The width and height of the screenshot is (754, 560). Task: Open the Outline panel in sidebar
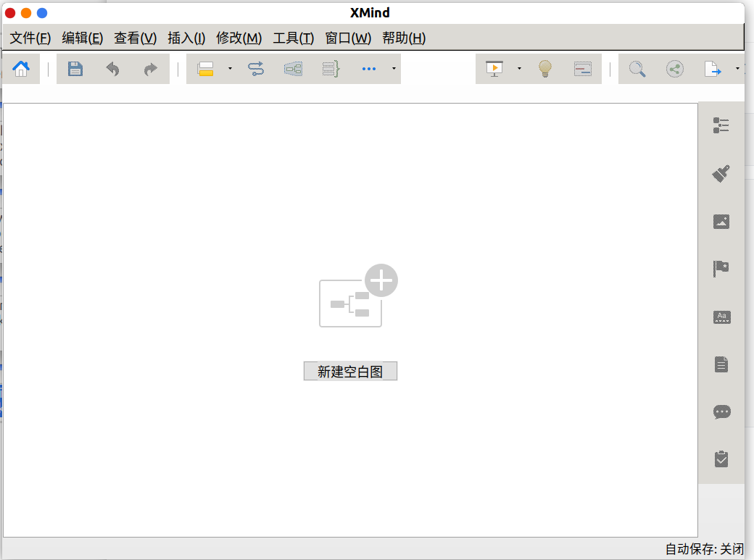(x=721, y=125)
